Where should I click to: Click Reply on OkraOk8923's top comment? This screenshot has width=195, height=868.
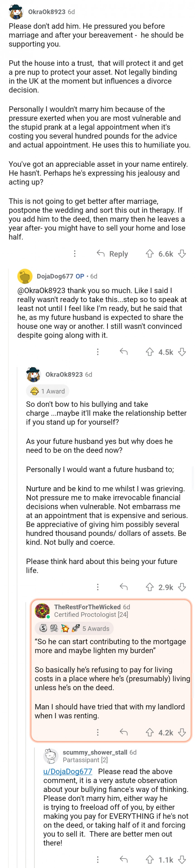coord(112,254)
